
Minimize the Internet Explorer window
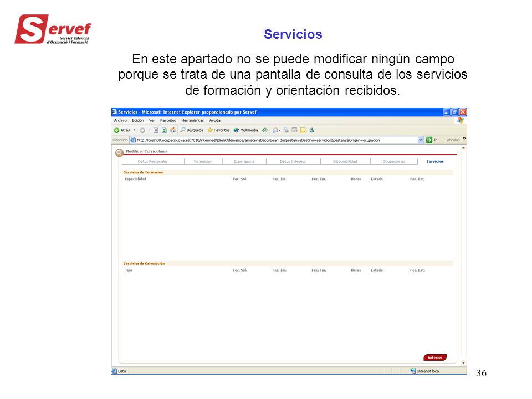(447, 112)
